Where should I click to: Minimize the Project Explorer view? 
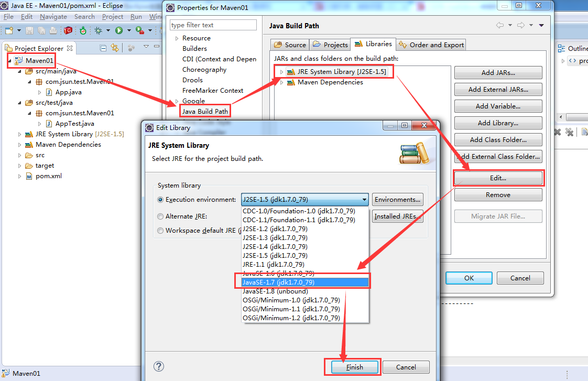[157, 46]
